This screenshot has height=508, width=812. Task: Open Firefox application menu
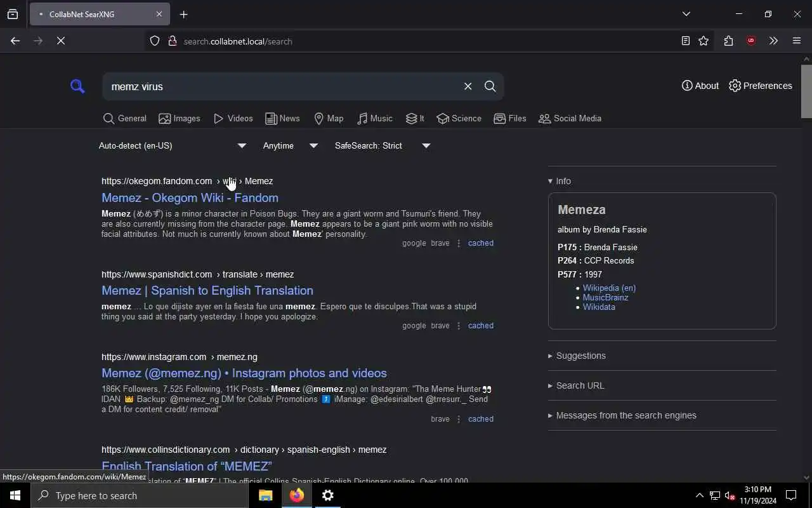pyautogui.click(x=797, y=41)
